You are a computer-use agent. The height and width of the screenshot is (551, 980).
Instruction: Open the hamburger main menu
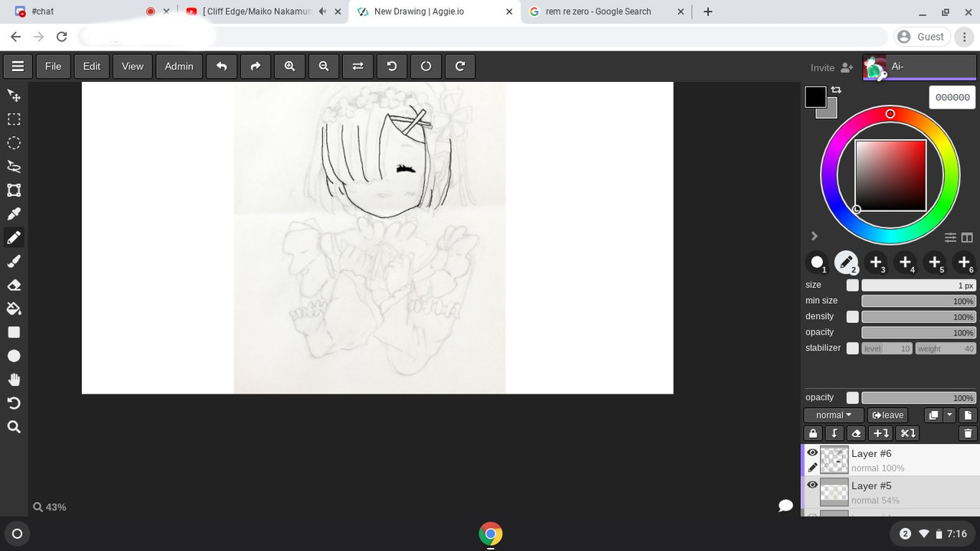tap(18, 67)
